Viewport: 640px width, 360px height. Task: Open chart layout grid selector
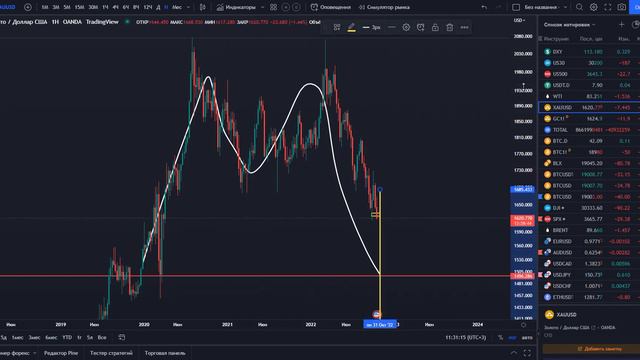pos(516,7)
